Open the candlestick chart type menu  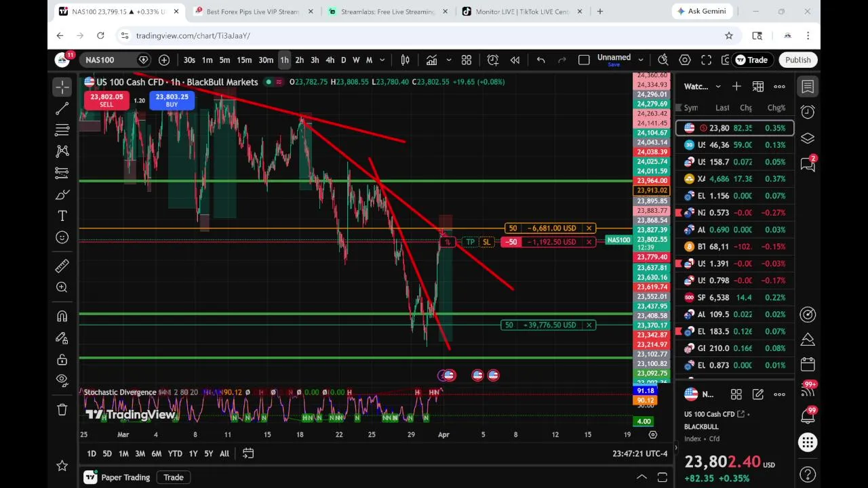[405, 60]
